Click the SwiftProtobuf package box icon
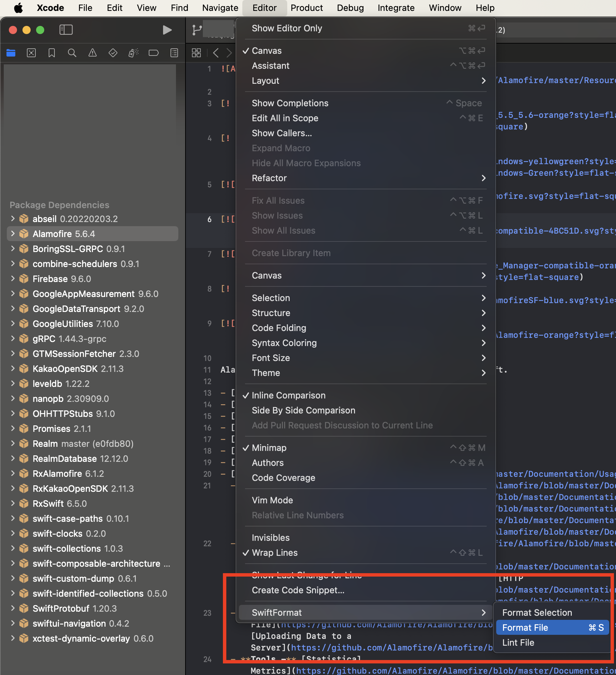Screen dimensions: 616x675 click(x=24, y=609)
